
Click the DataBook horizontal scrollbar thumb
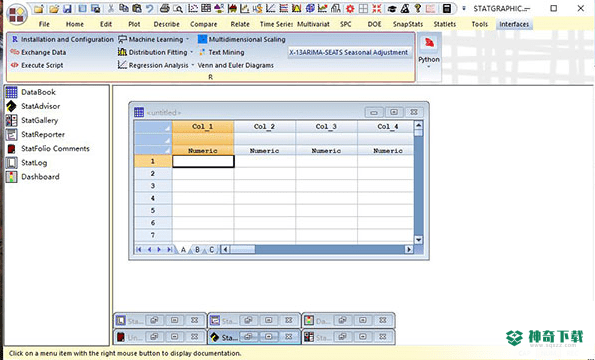pyautogui.click(x=243, y=249)
